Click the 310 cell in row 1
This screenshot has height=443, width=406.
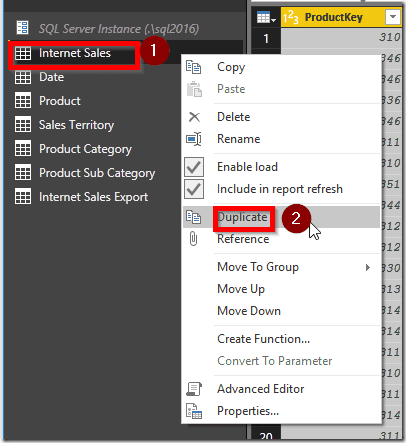341,37
